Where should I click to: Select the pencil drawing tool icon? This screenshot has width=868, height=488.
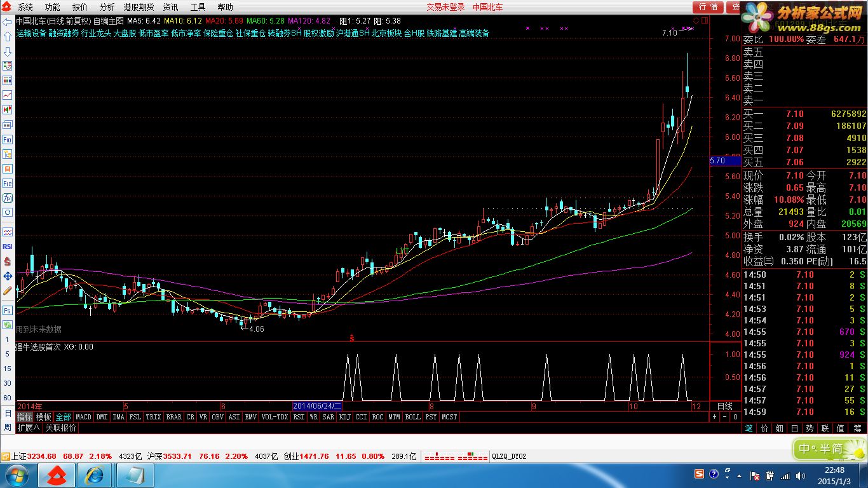[8, 290]
